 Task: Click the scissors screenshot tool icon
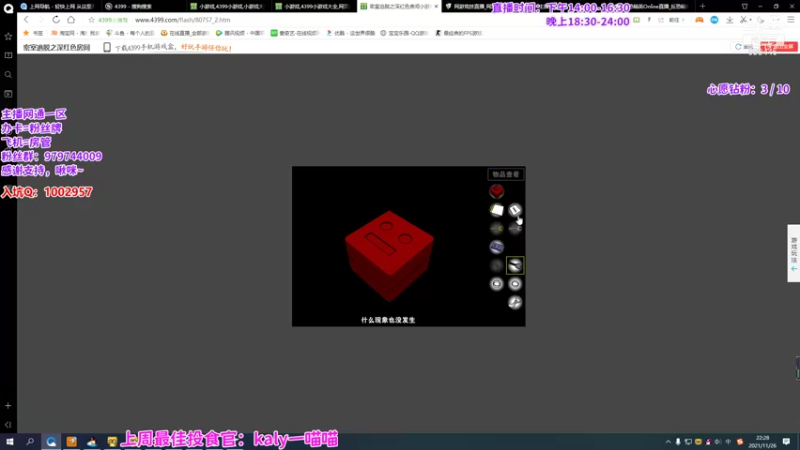[743, 20]
